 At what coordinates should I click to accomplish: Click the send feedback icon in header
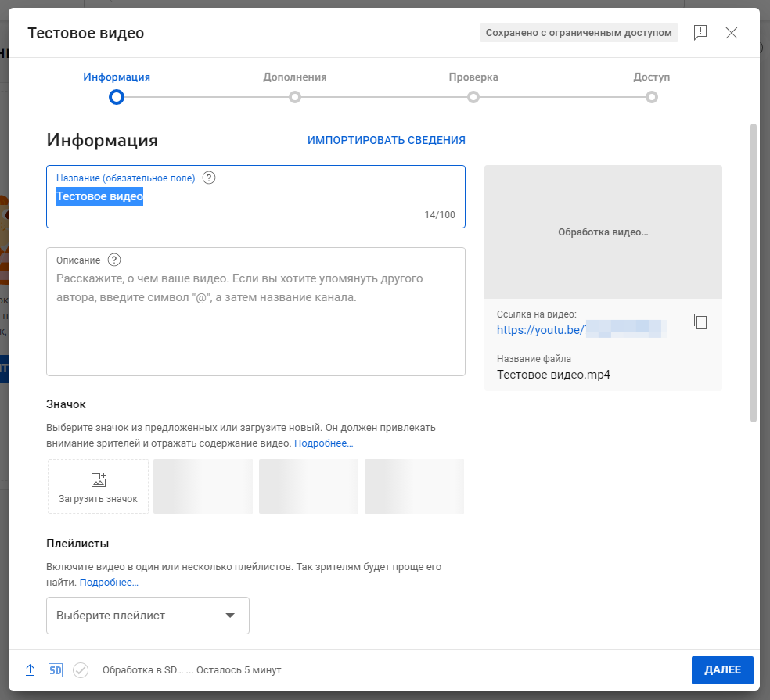coord(700,33)
